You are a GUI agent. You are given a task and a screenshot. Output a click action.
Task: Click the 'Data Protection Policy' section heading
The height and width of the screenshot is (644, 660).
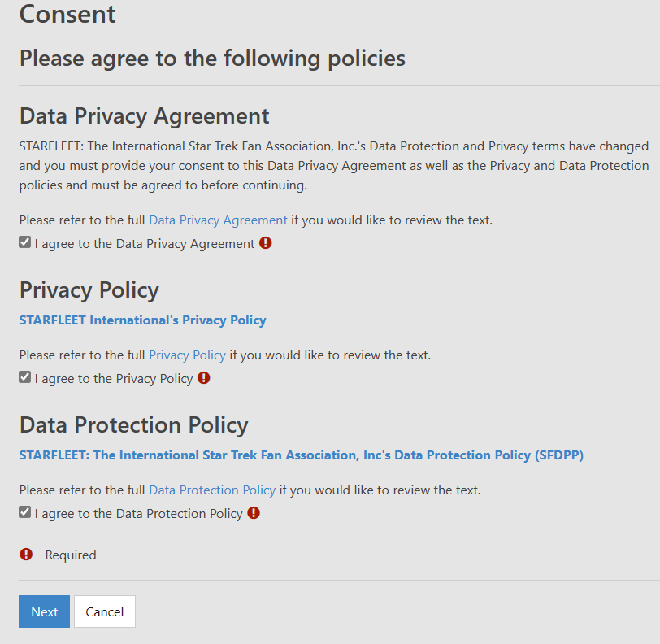pyautogui.click(x=134, y=425)
